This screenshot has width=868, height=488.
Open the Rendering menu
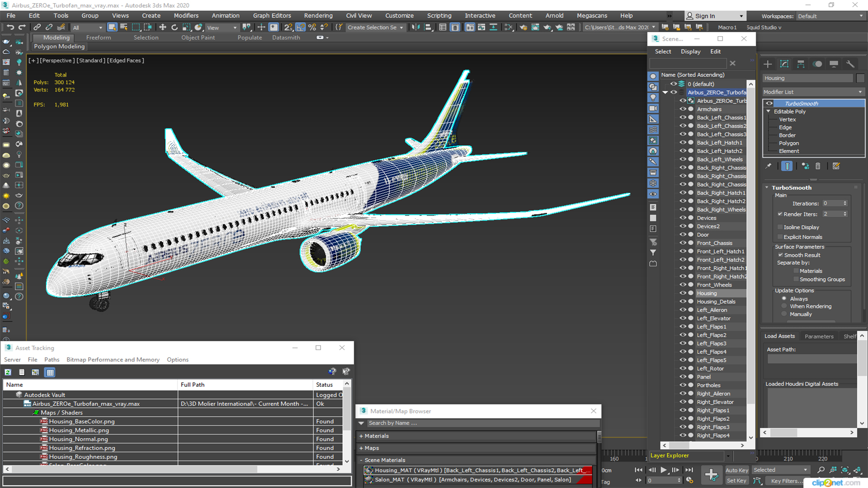[x=318, y=15]
